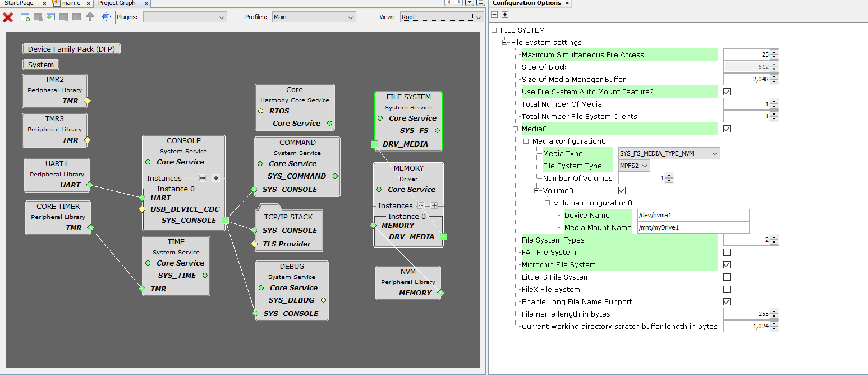The height and width of the screenshot is (375, 868).
Task: Click the Device Family Pack (DFP) button
Action: [71, 49]
